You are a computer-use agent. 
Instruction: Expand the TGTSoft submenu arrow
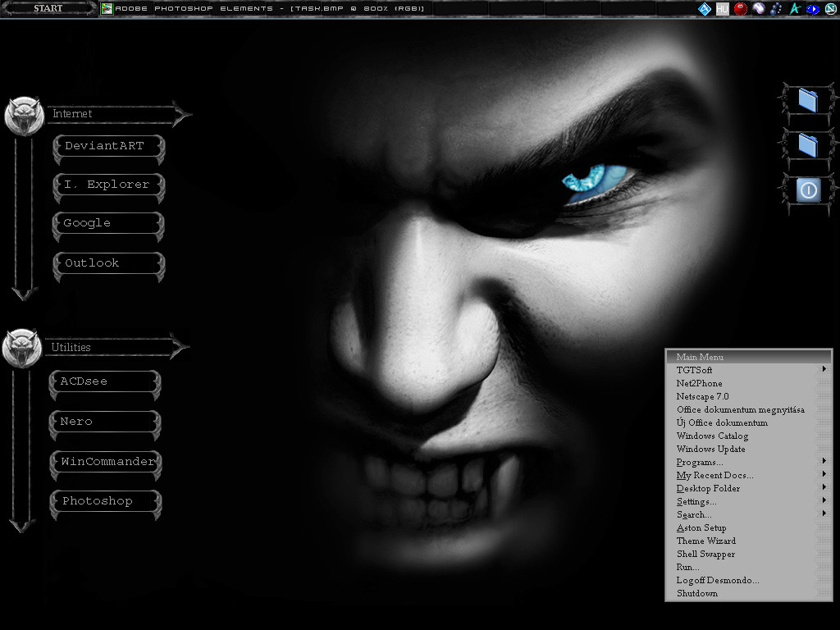coord(824,369)
